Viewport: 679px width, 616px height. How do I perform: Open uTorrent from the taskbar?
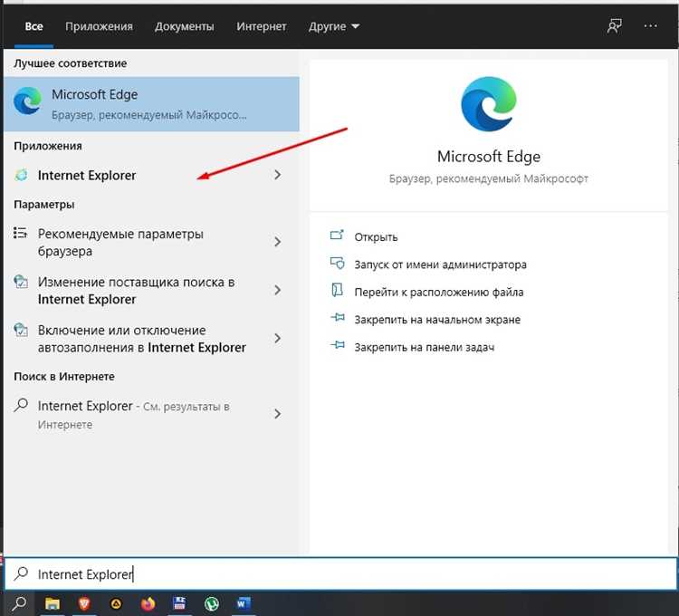(x=212, y=602)
